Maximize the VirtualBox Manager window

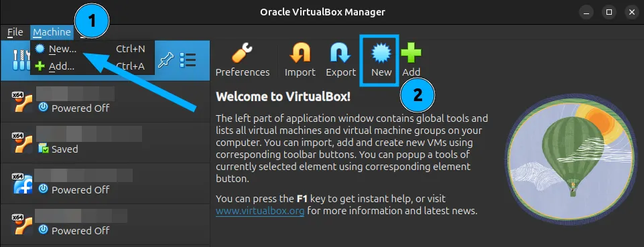[x=609, y=12]
